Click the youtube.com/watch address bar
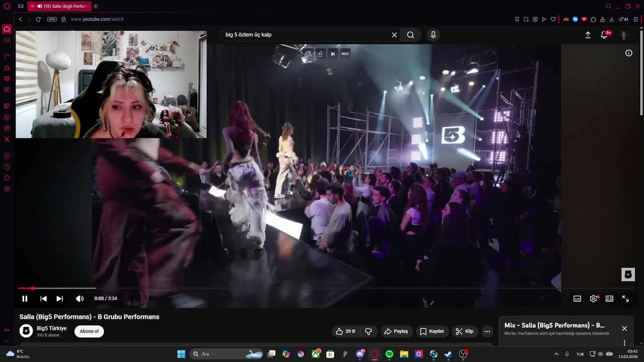Viewport: 644px width, 362px height. click(x=97, y=19)
